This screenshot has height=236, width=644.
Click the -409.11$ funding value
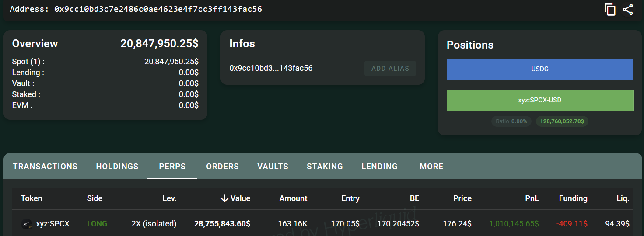coord(572,224)
